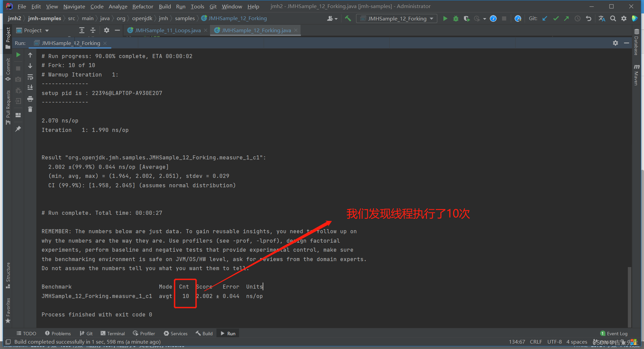644x349 pixels.
Task: Click the Git update project arrow icon
Action: [545, 18]
